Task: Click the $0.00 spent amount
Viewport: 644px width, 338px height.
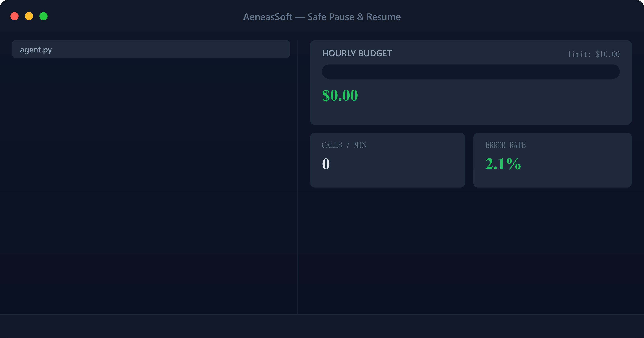Action: [340, 95]
